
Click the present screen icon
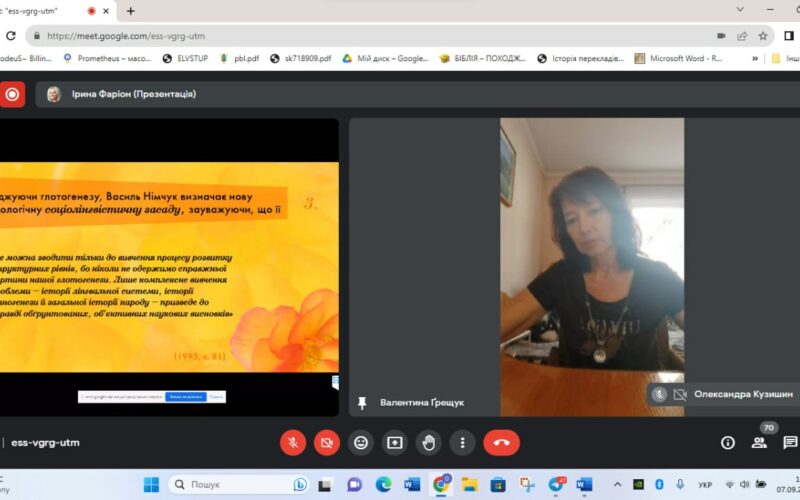pos(395,442)
